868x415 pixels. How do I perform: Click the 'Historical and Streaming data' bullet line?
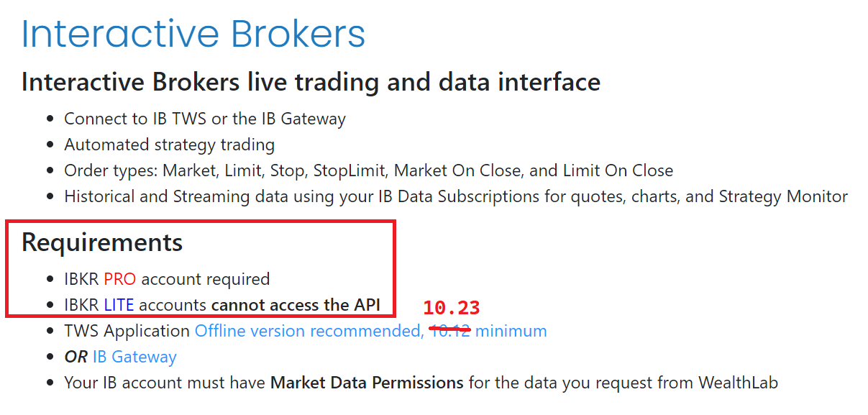point(456,196)
